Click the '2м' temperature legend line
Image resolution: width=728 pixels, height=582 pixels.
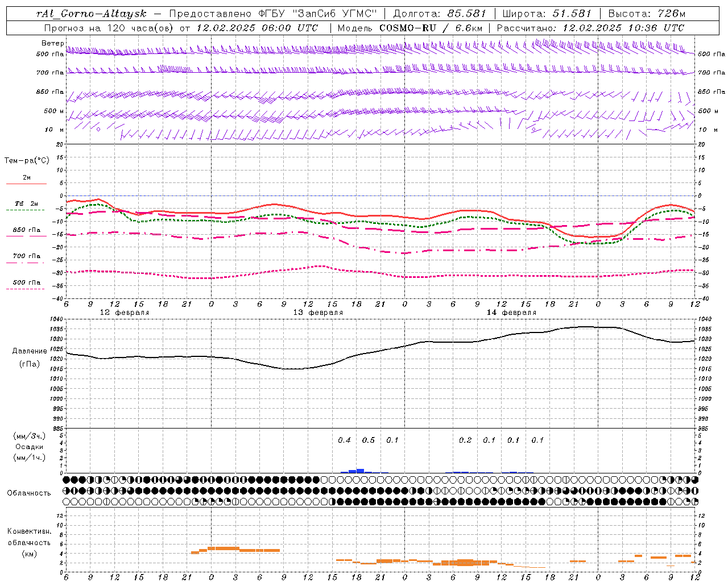click(26, 184)
